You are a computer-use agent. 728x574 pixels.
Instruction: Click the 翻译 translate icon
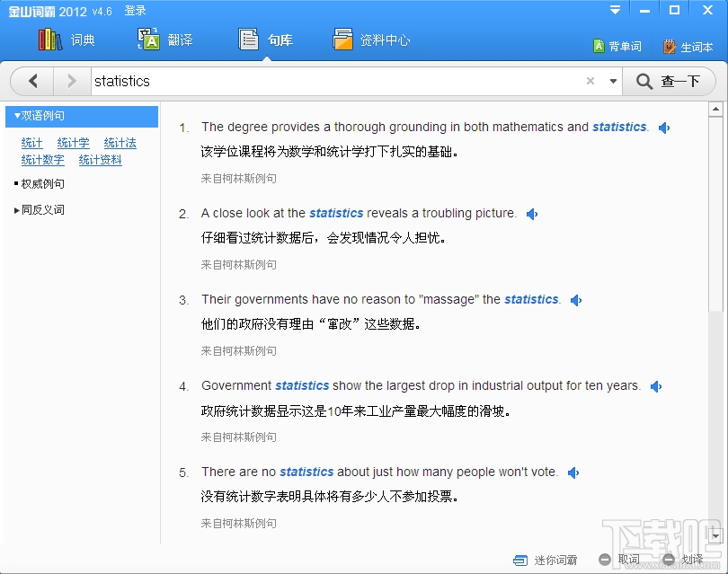(x=148, y=40)
